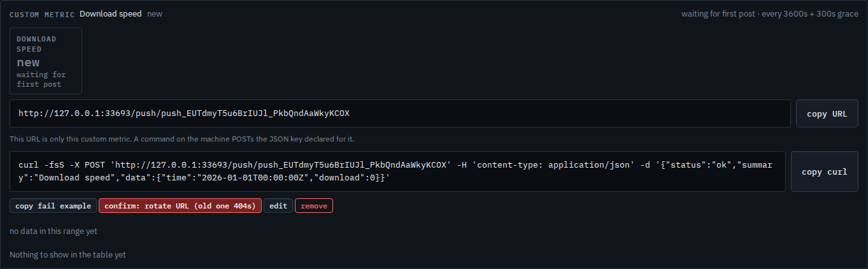Open edit for the Download speed metric

[x=278, y=206]
